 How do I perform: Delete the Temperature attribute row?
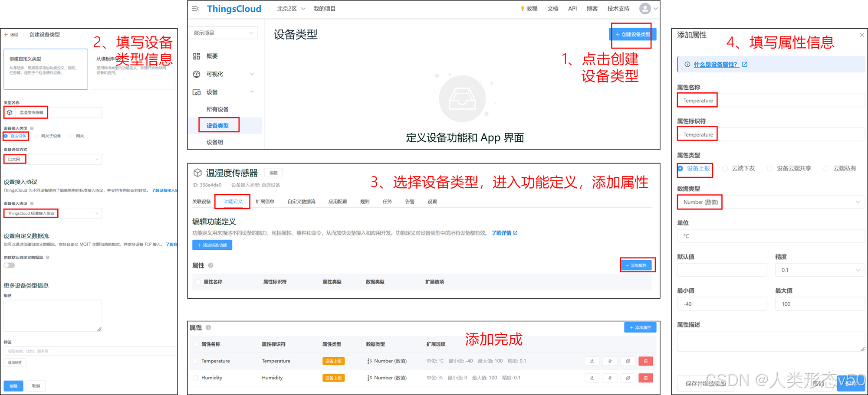coord(646,361)
